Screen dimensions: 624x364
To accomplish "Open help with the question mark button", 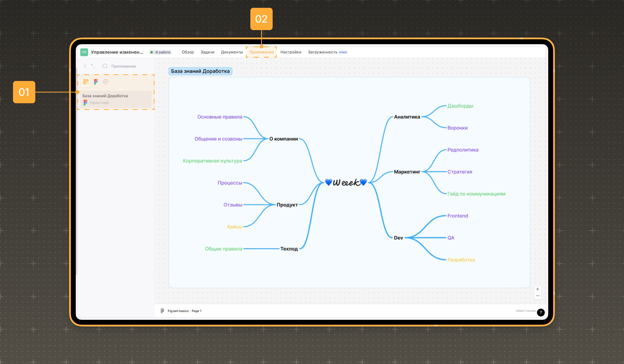I will pyautogui.click(x=541, y=312).
